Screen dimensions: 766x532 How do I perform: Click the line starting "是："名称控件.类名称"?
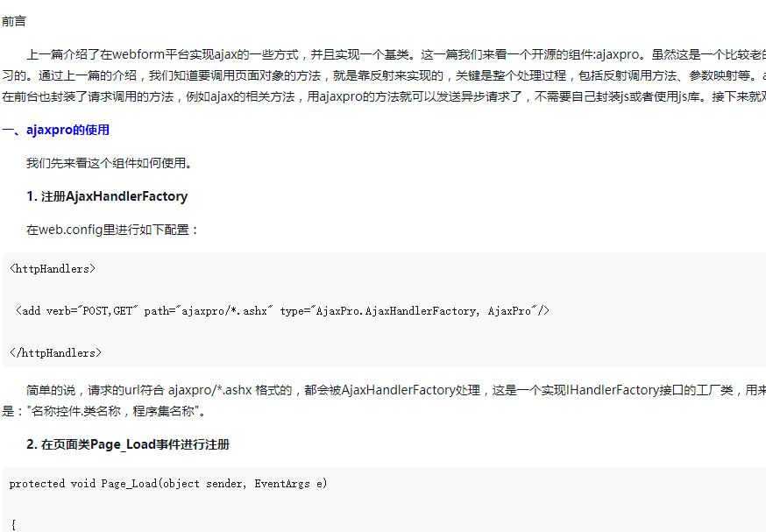click(x=107, y=410)
